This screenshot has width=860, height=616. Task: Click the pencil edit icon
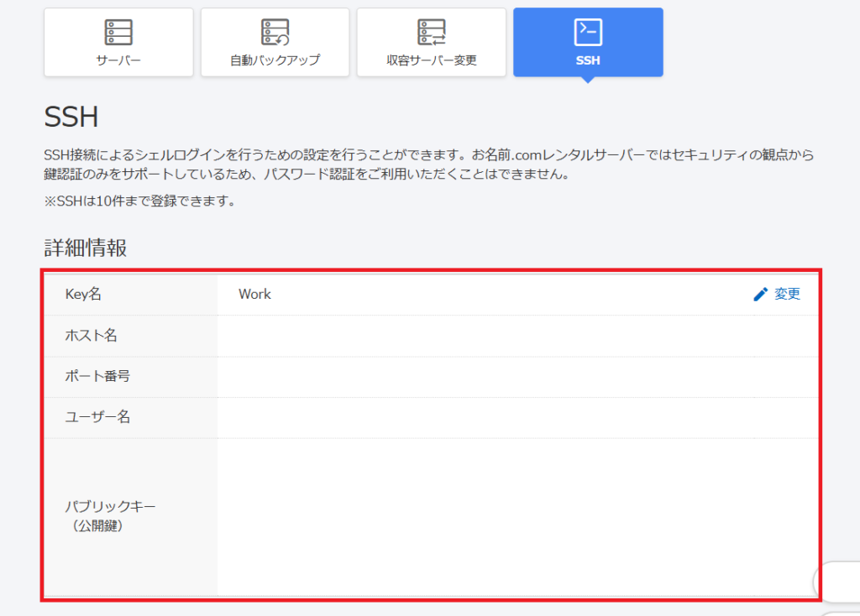pyautogui.click(x=760, y=295)
